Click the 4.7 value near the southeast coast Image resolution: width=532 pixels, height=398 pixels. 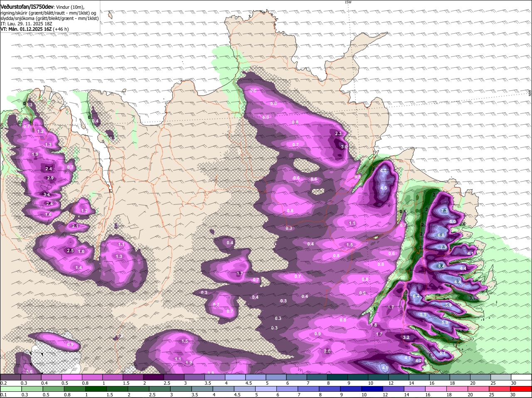pyautogui.click(x=408, y=358)
